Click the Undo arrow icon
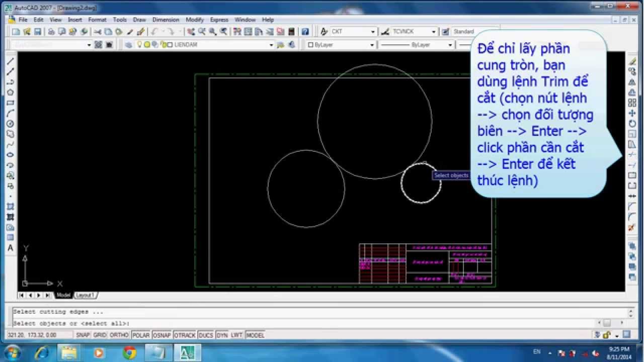Image resolution: width=644 pixels, height=362 pixels. pyautogui.click(x=153, y=32)
